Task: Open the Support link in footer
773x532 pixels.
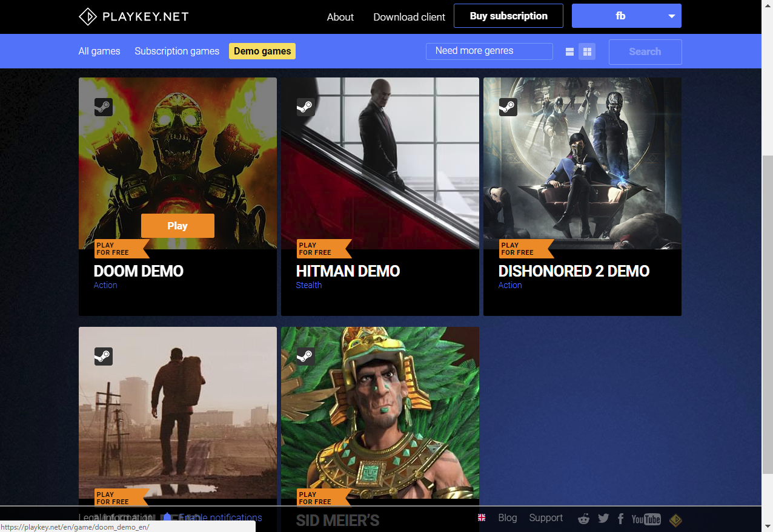Action: tap(546, 518)
